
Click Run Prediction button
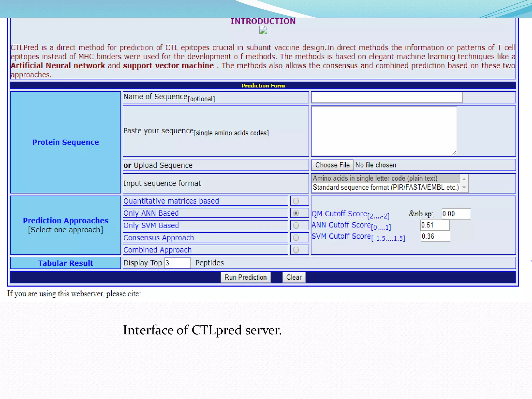245,277
